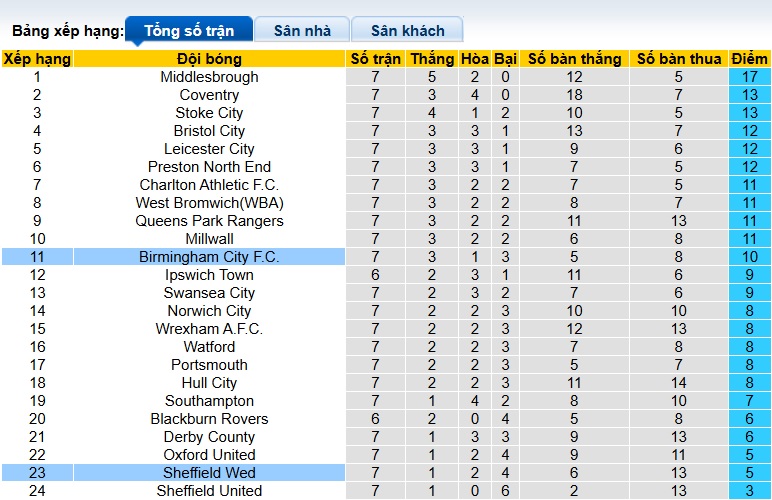Open the Sân nhà tab
Image resolution: width=772 pixels, height=500 pixels.
click(302, 31)
